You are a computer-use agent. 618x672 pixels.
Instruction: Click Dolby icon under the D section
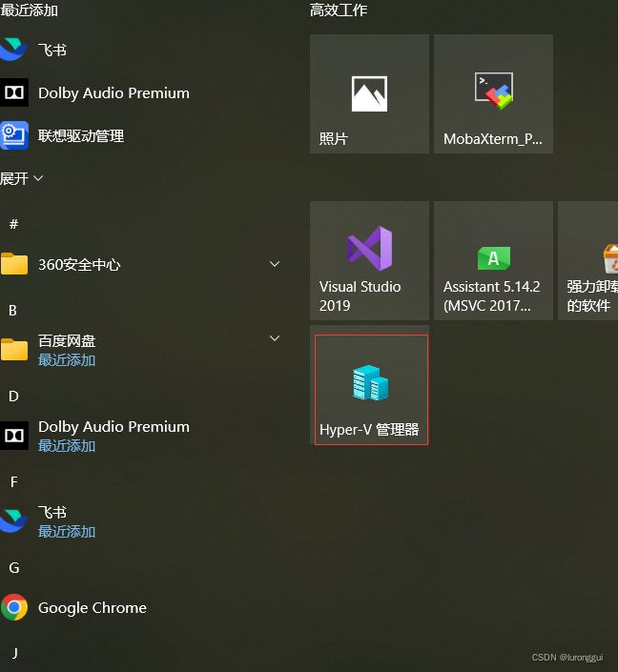[14, 436]
